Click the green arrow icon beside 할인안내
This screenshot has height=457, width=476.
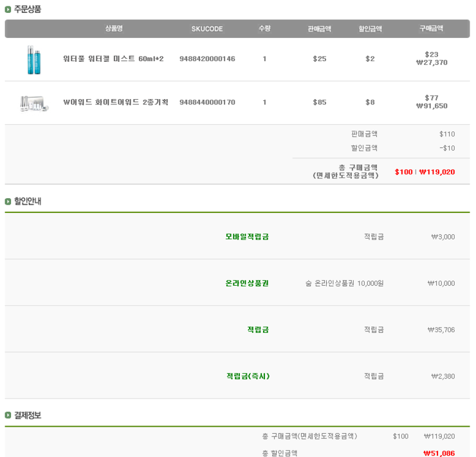(8, 201)
